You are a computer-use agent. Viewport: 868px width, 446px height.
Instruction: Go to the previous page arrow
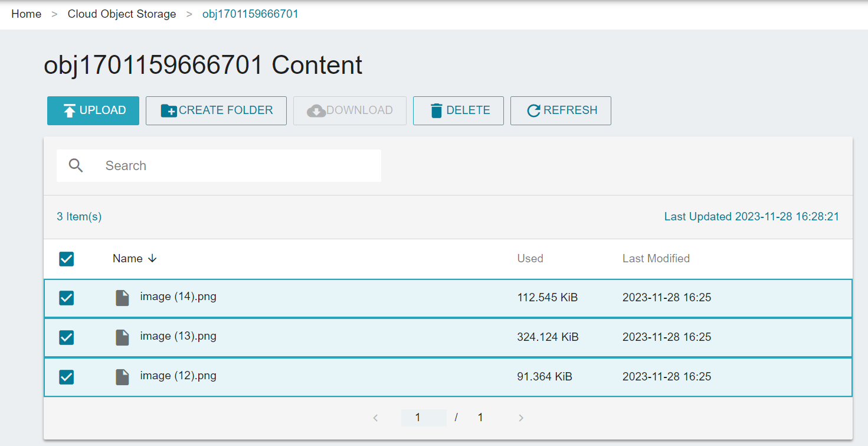tap(375, 418)
